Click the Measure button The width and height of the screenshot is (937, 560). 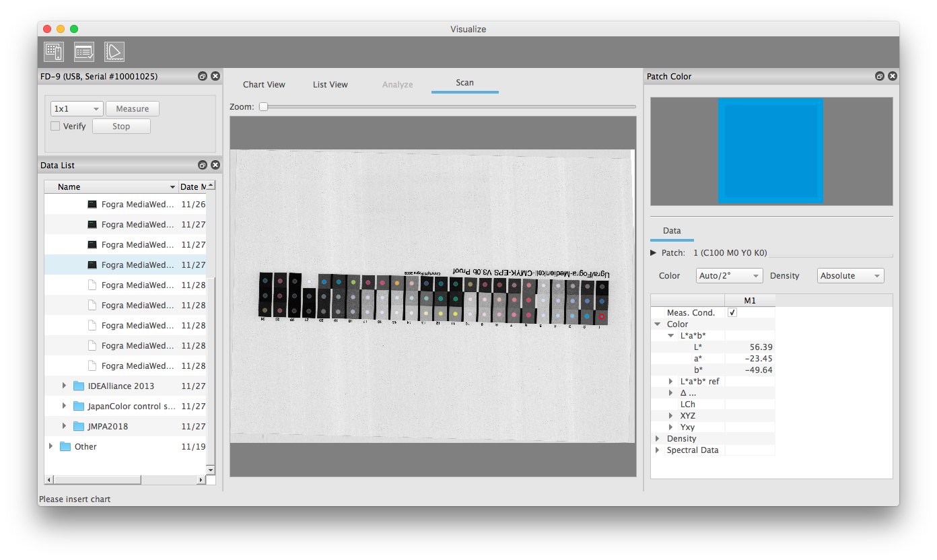133,109
